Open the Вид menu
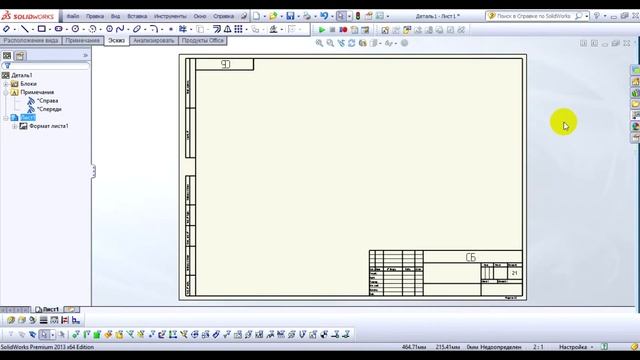 pyautogui.click(x=116, y=16)
